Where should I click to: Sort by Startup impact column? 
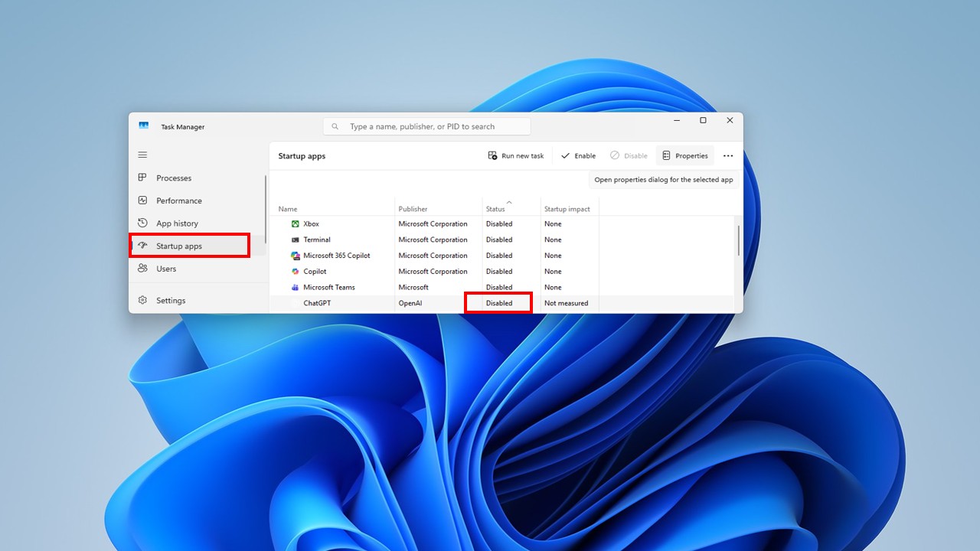(x=567, y=209)
